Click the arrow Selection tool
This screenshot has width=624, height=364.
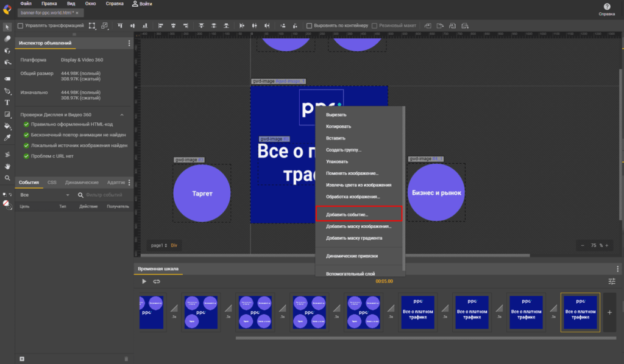tap(7, 27)
